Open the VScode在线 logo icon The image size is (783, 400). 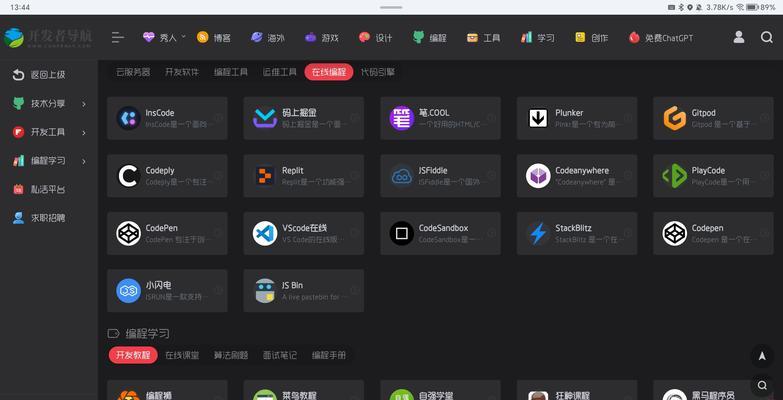[265, 233]
